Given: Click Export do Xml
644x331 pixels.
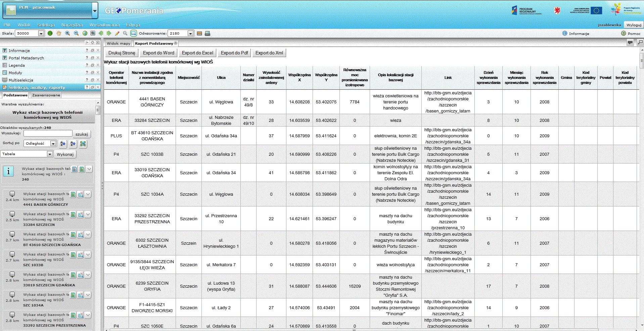Looking at the screenshot, I should [269, 53].
